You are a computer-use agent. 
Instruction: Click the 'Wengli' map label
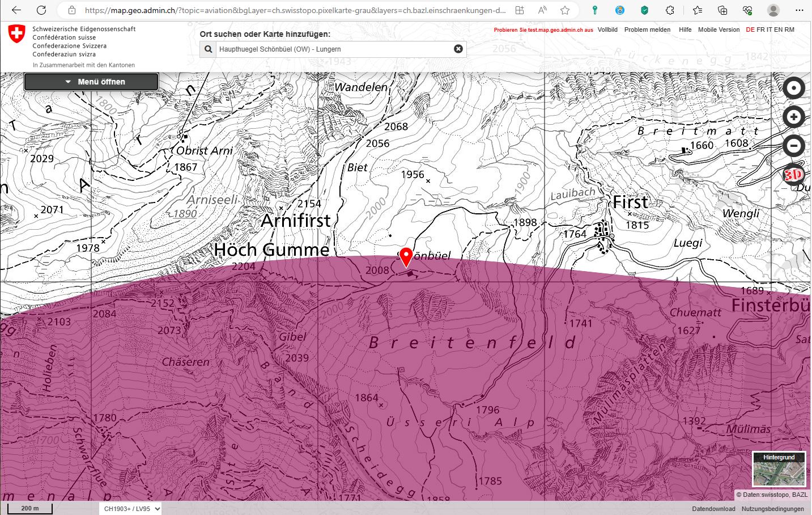coord(741,214)
